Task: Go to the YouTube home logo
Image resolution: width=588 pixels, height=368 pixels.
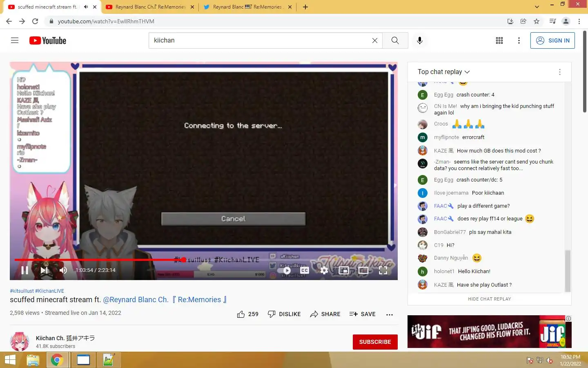Action: [48, 40]
